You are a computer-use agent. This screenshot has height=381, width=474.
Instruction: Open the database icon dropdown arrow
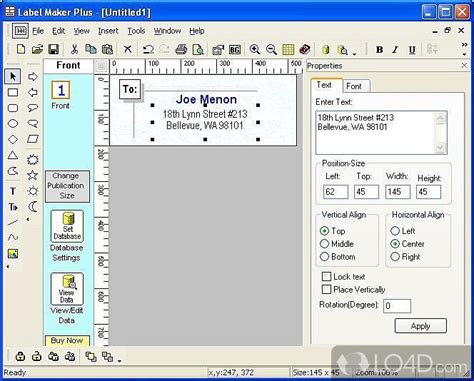tap(354, 53)
